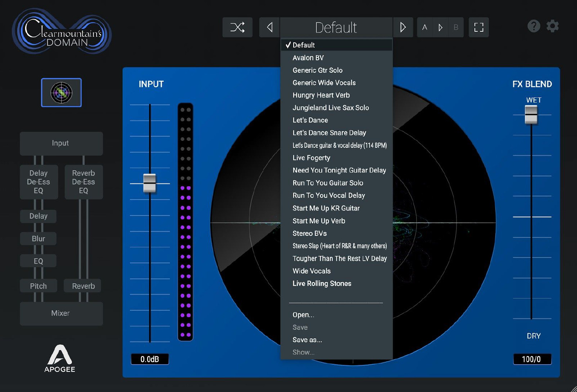This screenshot has height=392, width=577.
Task: Switch to preset slot B
Action: [456, 27]
